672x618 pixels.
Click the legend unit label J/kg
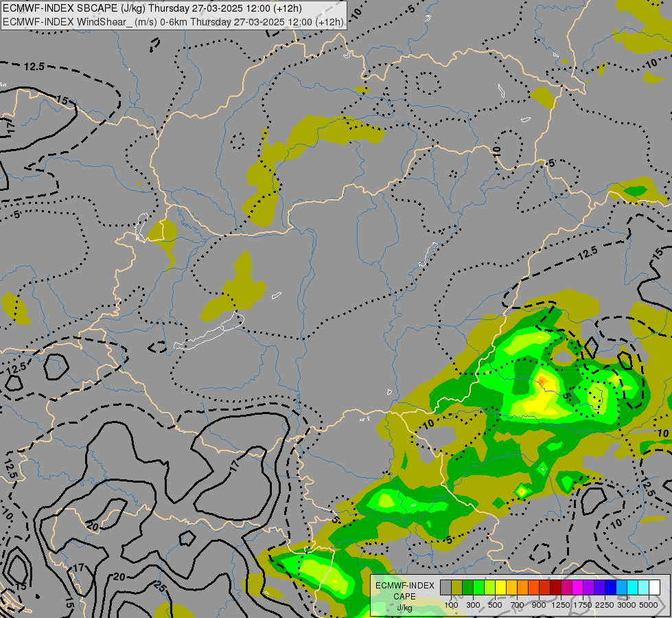tap(404, 608)
